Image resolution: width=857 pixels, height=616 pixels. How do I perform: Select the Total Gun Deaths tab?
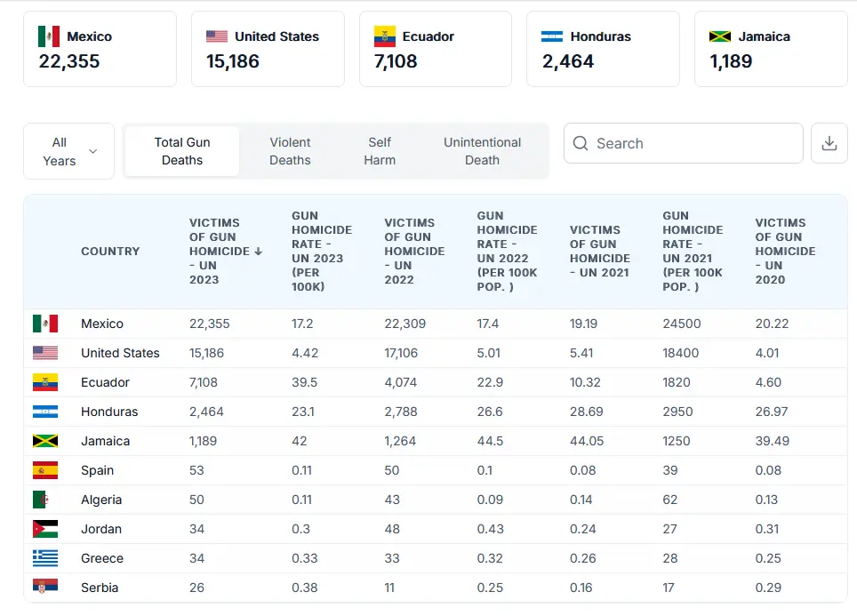click(181, 151)
